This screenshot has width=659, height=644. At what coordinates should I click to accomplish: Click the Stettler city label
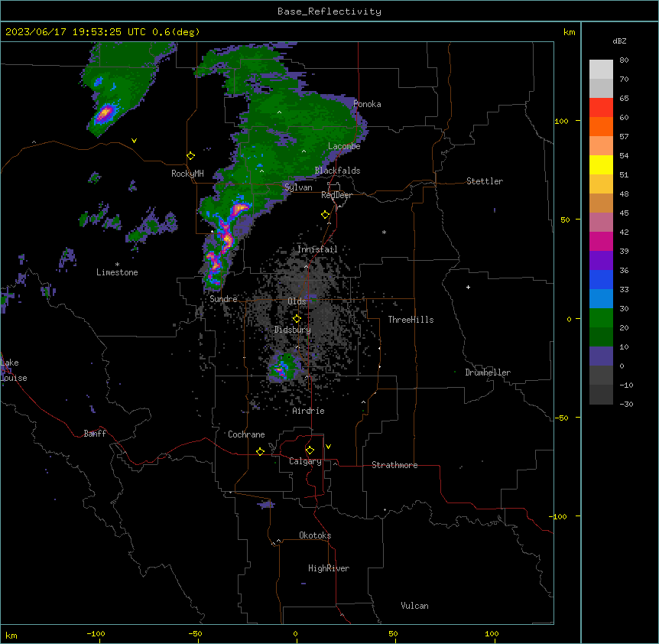click(485, 181)
